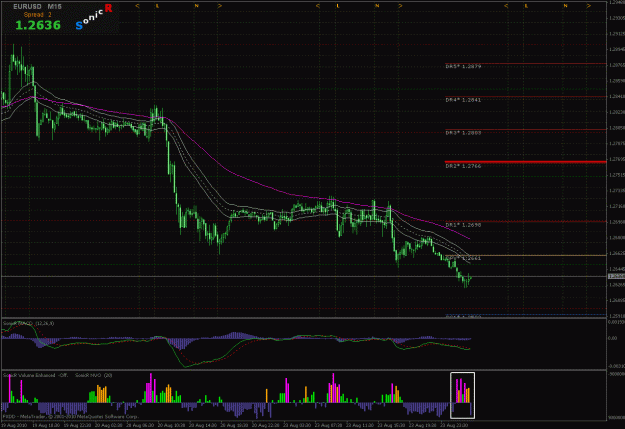Select the DR1 1.2698 level label
Image resolution: width=625 pixels, height=429 pixels.
point(463,225)
